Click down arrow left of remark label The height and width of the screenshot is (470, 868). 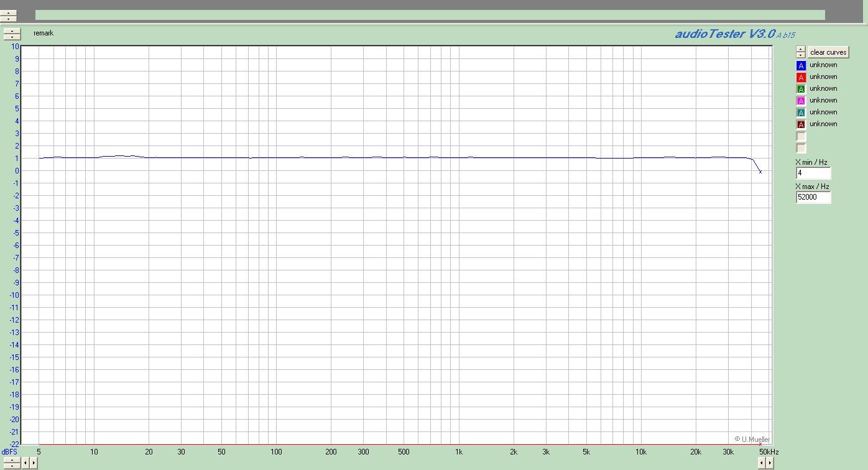tap(12, 37)
